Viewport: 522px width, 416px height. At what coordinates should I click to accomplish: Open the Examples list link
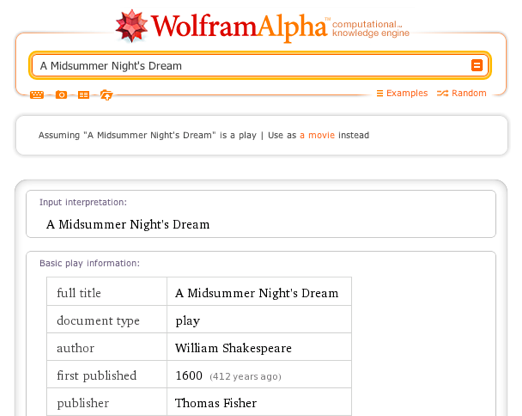point(402,93)
